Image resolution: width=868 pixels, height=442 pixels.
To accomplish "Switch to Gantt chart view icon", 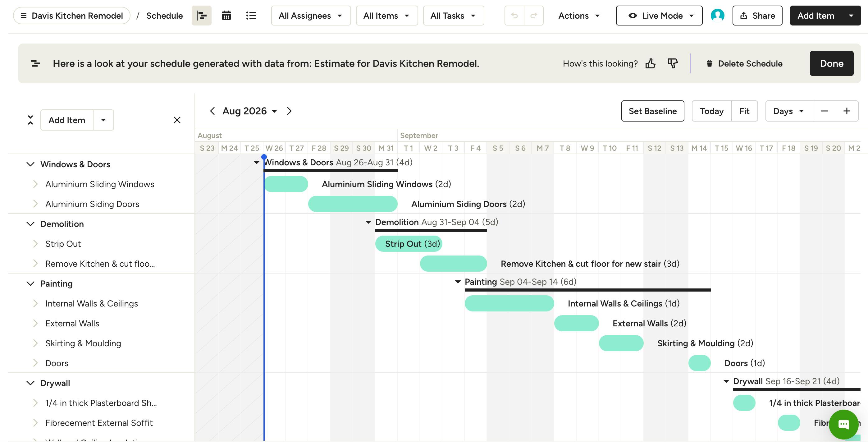I will (202, 16).
